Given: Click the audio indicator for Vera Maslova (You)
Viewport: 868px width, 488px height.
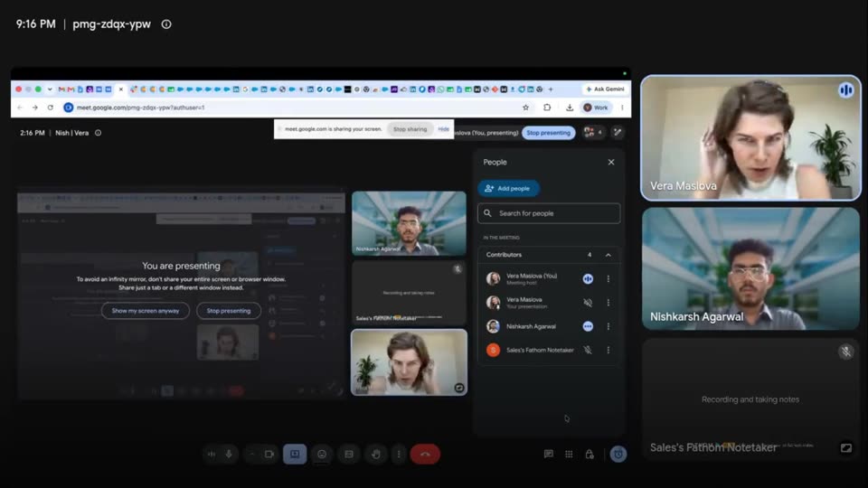Looking at the screenshot, I should (x=588, y=279).
